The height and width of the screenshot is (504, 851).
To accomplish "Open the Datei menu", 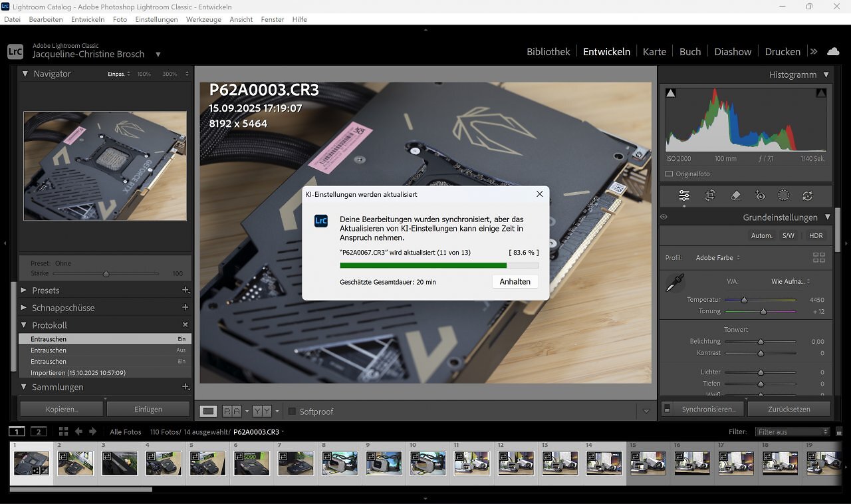I will 12,19.
